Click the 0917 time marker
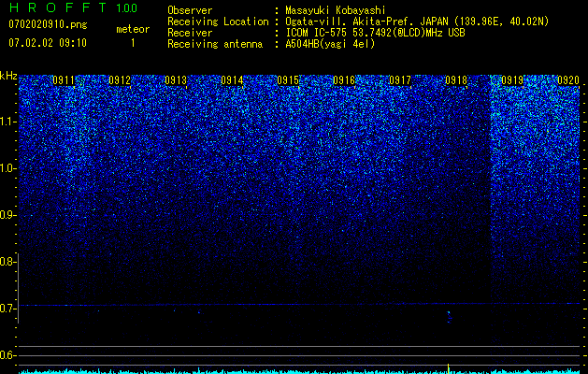This screenshot has width=588, height=374. (x=400, y=80)
